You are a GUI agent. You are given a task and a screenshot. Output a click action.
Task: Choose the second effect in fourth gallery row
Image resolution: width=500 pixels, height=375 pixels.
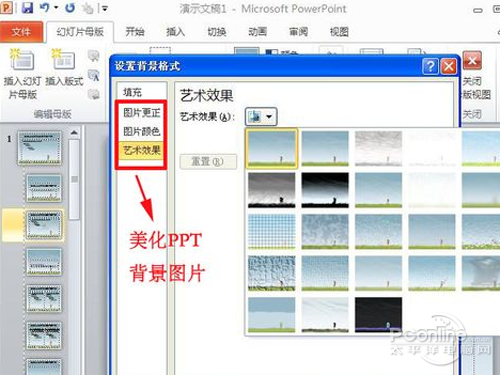click(x=325, y=273)
